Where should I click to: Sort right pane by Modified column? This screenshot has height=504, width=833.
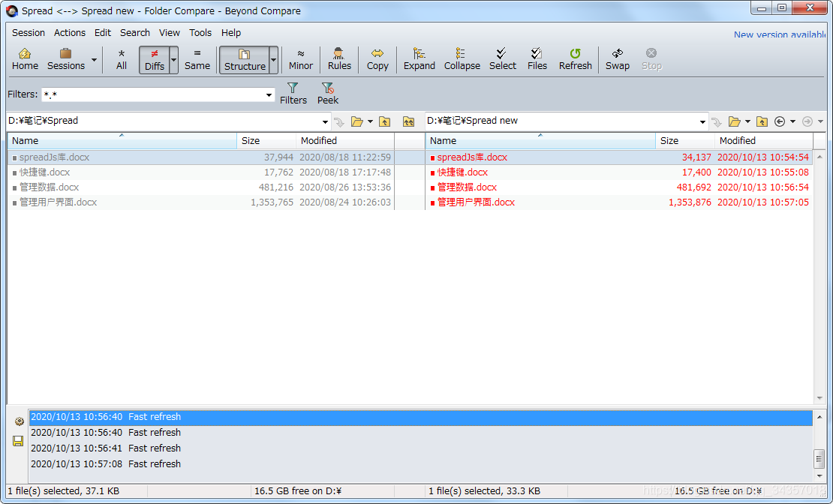point(763,141)
